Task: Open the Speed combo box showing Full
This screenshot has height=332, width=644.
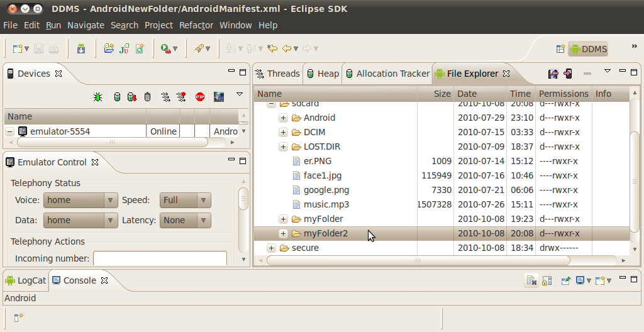Action: (x=186, y=200)
